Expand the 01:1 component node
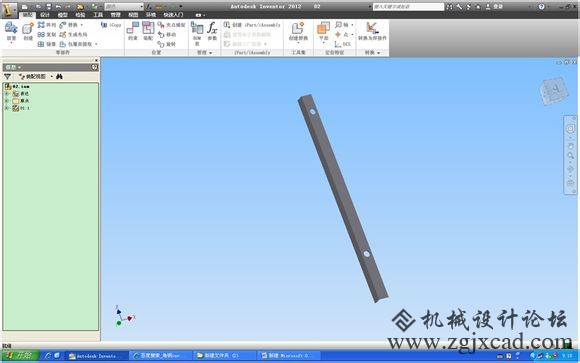The image size is (580, 363). click(6, 108)
